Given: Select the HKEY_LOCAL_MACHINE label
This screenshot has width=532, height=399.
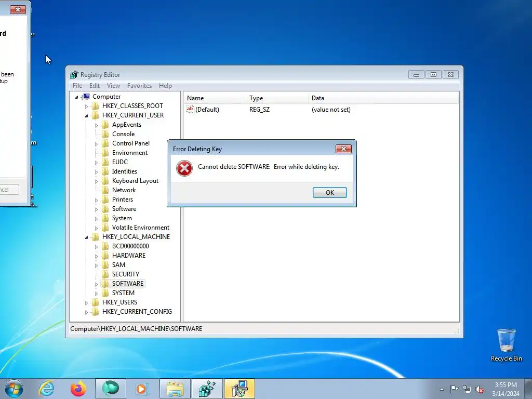Looking at the screenshot, I should 136,237.
